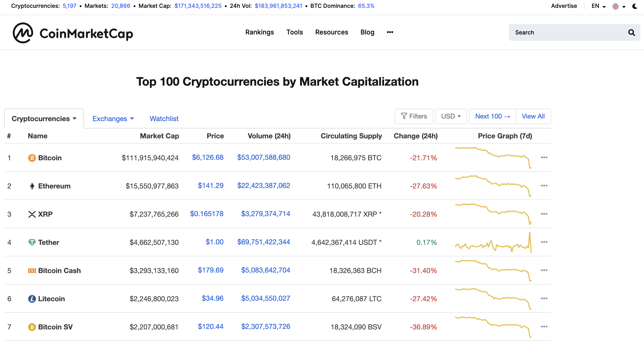Screen dimensions: 644x343
Task: Click the Tether coin icon
Action: tap(32, 243)
